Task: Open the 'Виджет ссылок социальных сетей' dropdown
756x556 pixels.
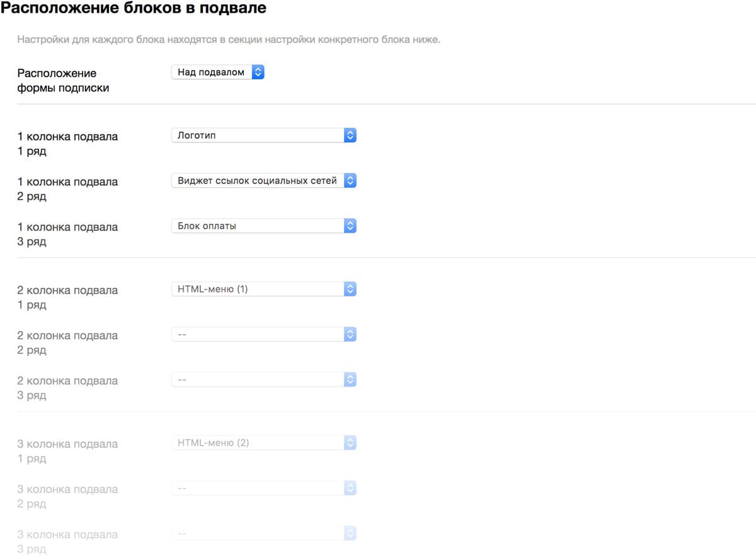Action: pyautogui.click(x=264, y=180)
